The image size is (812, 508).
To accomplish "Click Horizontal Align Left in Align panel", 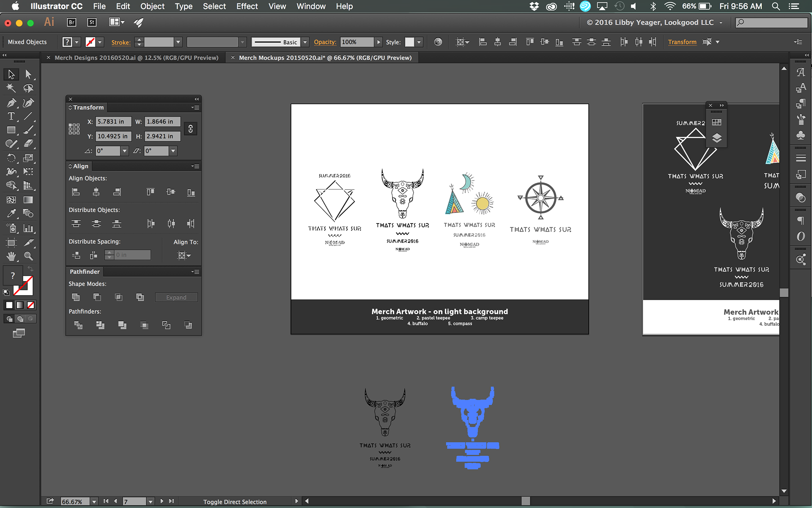I will (76, 192).
